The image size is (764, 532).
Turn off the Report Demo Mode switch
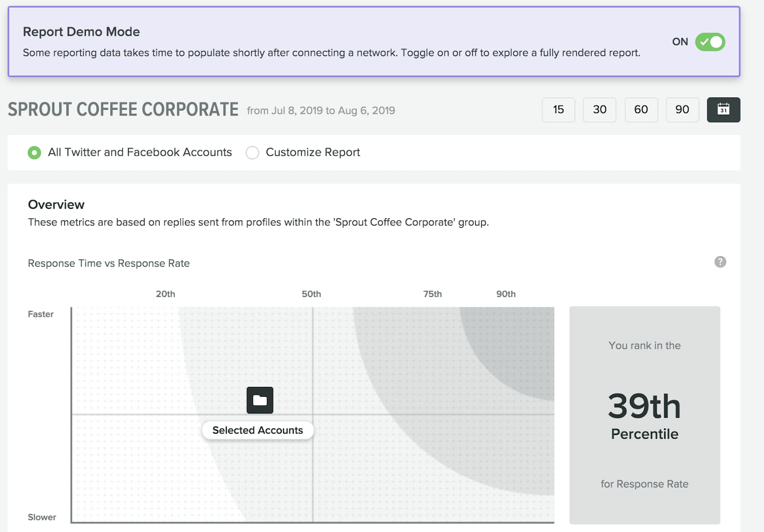pos(710,42)
